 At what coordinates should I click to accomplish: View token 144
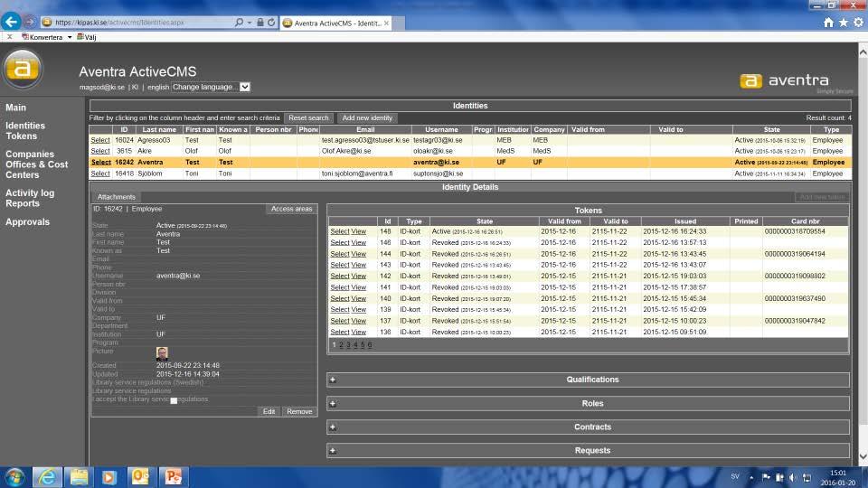click(359, 254)
